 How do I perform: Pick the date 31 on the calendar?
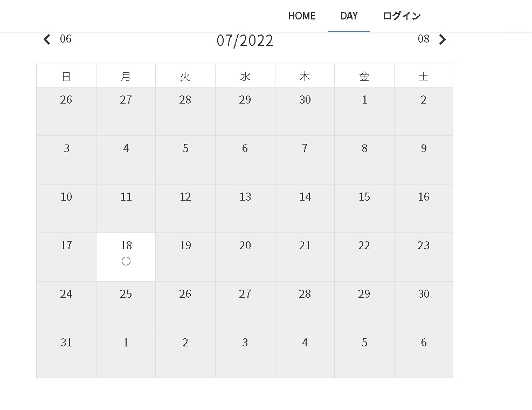pos(66,353)
